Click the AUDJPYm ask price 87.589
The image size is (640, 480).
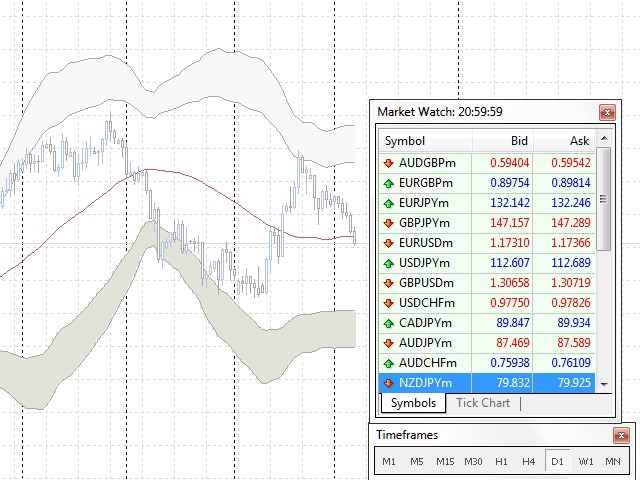(574, 343)
